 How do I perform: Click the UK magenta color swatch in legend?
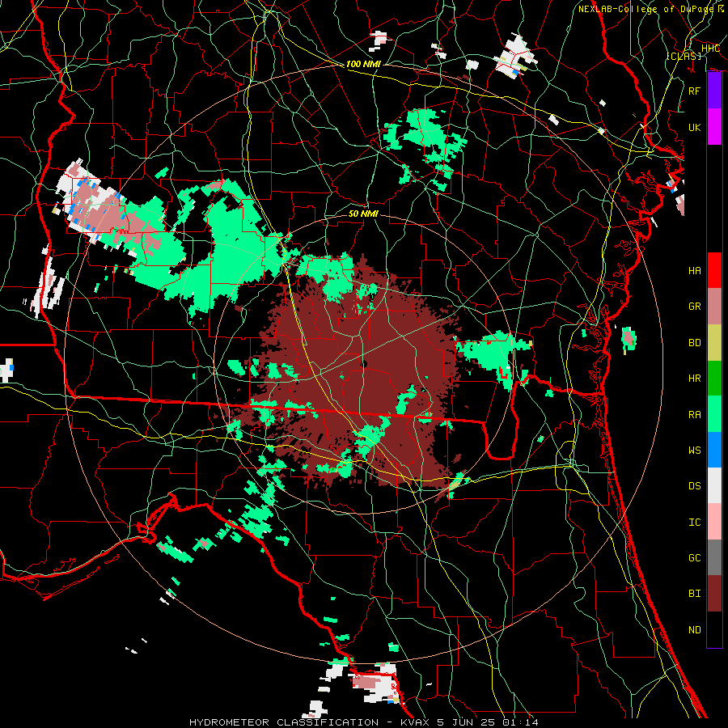[714, 127]
